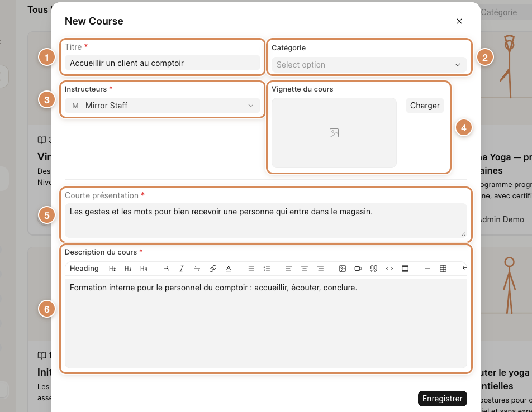
Task: Click the Charger upload button
Action: pyautogui.click(x=425, y=106)
